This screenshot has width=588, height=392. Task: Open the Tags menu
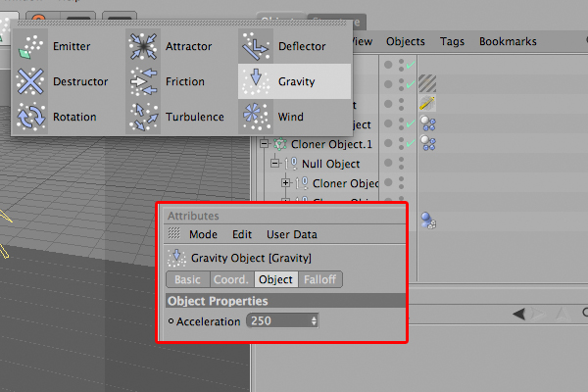pos(452,41)
